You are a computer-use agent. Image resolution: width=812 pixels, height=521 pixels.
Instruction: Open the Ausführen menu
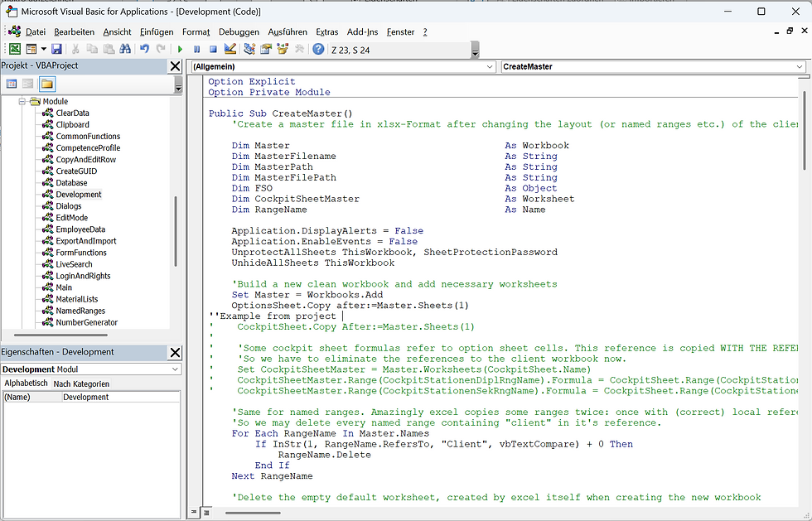288,32
